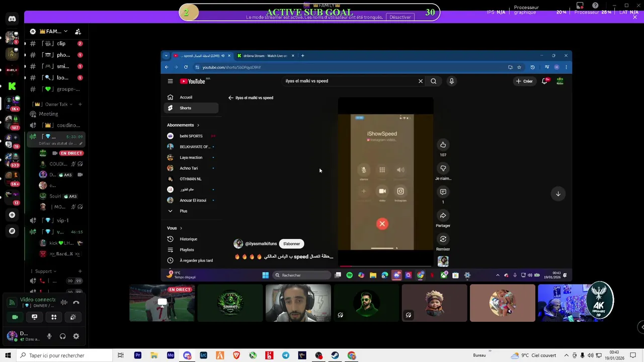The height and width of the screenshot is (362, 644).
Task: Open YouTube hamburger guide menu
Action: tap(170, 81)
